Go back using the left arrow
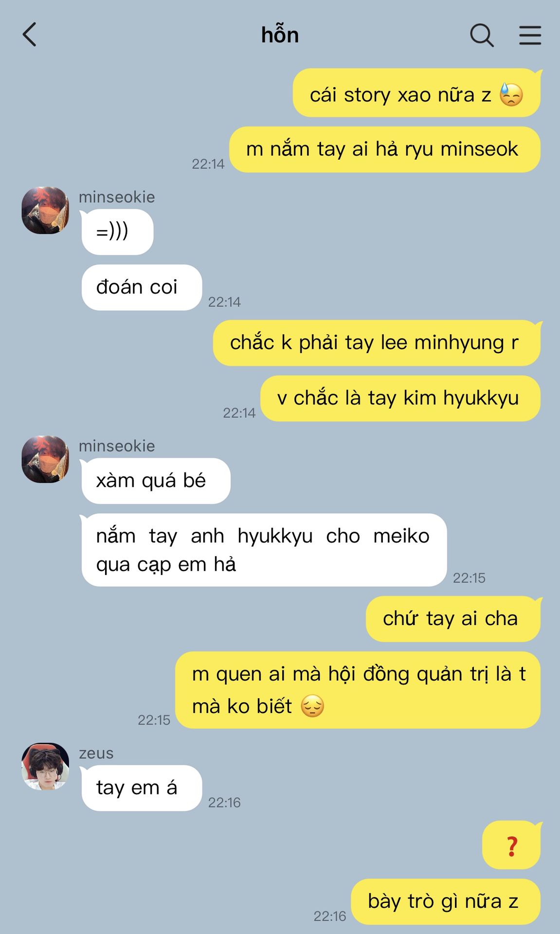Image resolution: width=560 pixels, height=934 pixels. pos(30,35)
